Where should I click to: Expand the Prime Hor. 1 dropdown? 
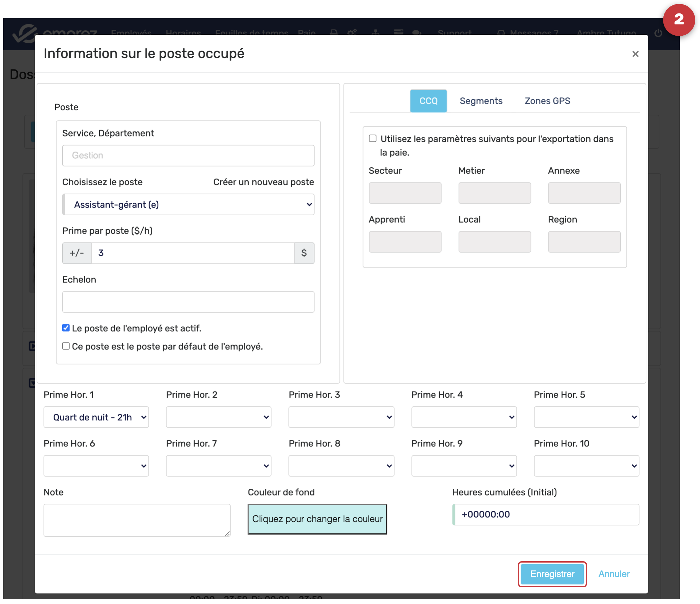(96, 417)
